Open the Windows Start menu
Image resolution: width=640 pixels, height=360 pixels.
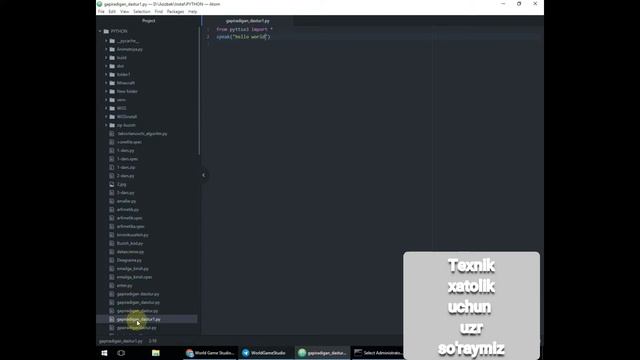[x=104, y=353]
